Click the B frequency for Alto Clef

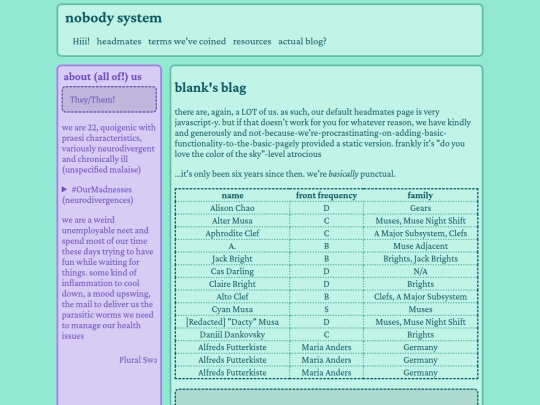326,297
